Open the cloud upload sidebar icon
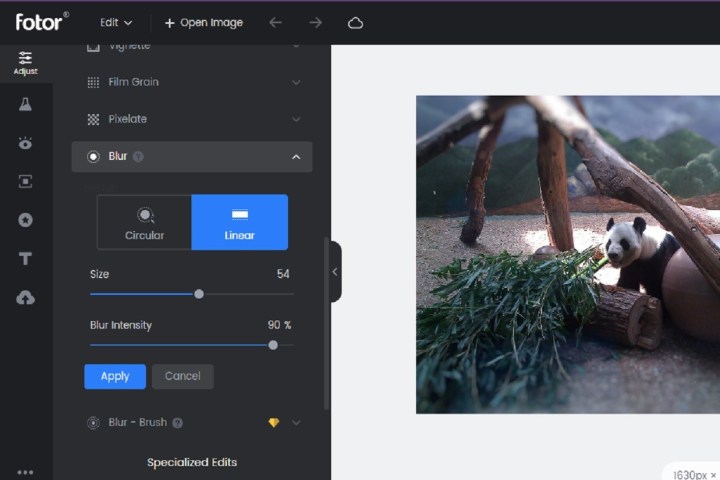Viewport: 720px width, 480px height. tap(25, 298)
